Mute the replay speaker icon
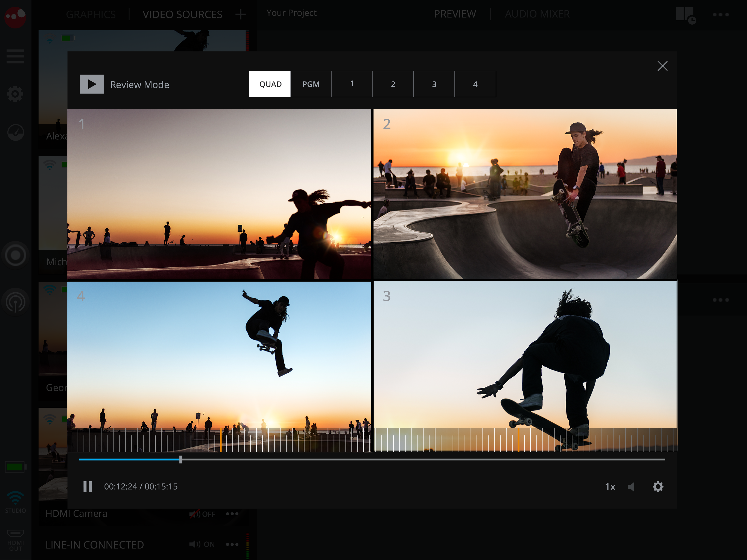 [x=631, y=486]
